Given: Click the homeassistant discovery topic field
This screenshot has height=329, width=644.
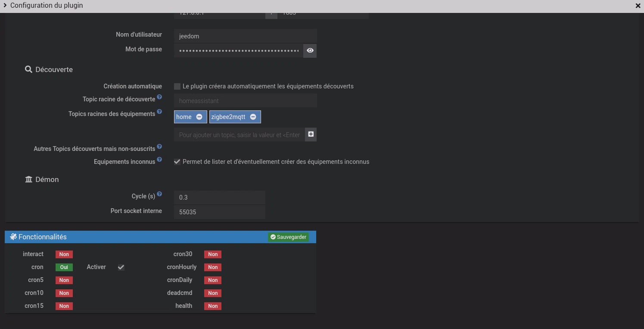Looking at the screenshot, I should 246,100.
